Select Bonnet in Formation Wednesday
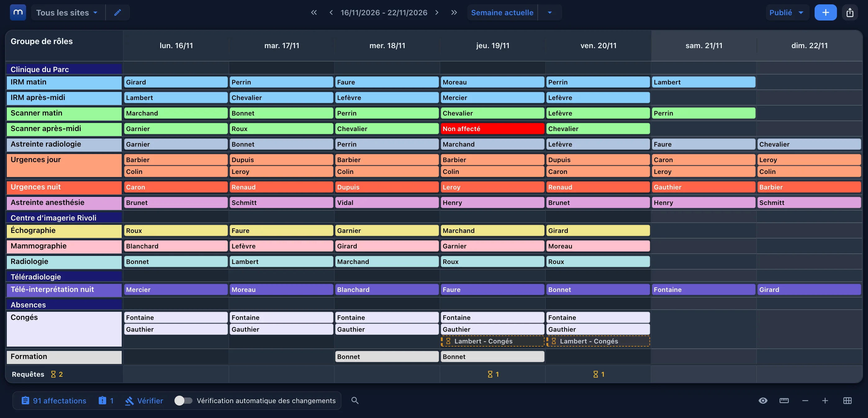The width and height of the screenshot is (868, 418). 387,356
